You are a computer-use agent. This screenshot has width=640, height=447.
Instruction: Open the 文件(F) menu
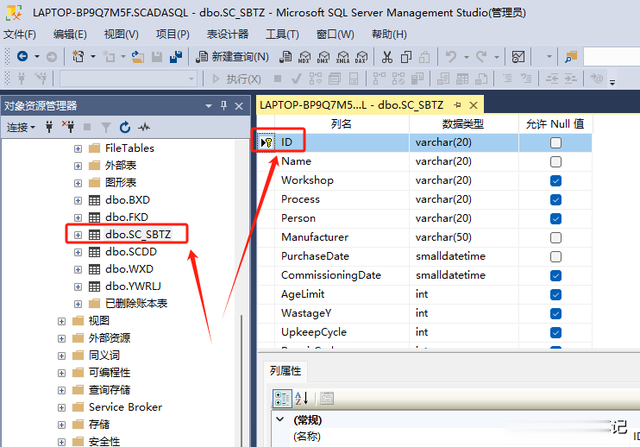(x=20, y=34)
